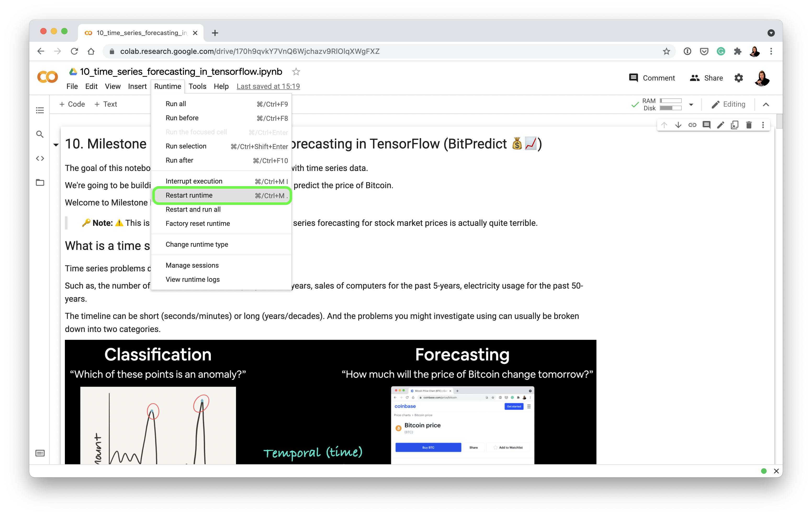
Task: Click the Disk usage bar
Action: (671, 108)
